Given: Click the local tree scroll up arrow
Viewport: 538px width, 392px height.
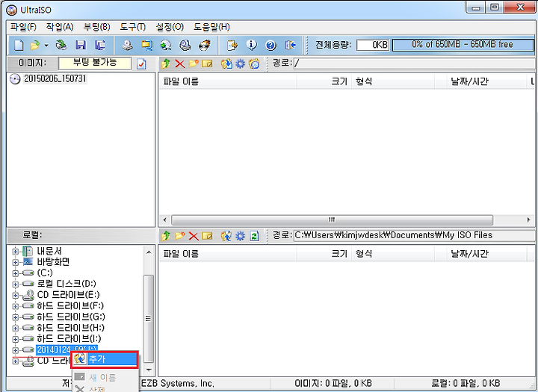Looking at the screenshot, I should click(149, 252).
